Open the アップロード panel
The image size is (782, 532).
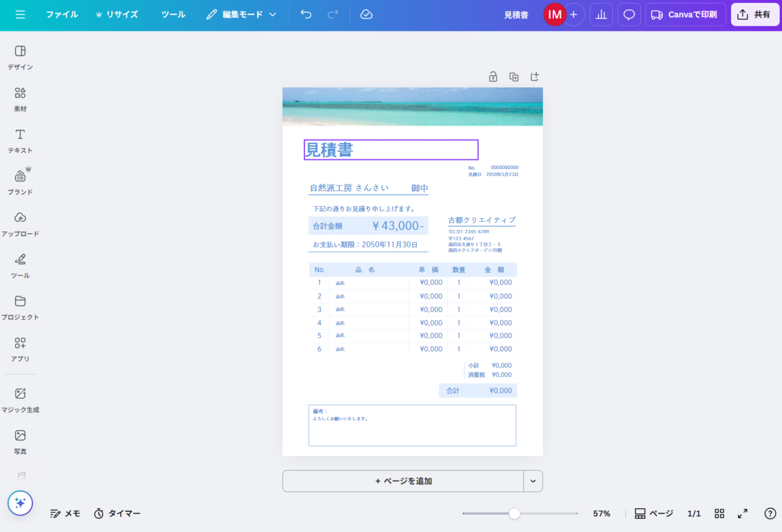[x=20, y=224]
